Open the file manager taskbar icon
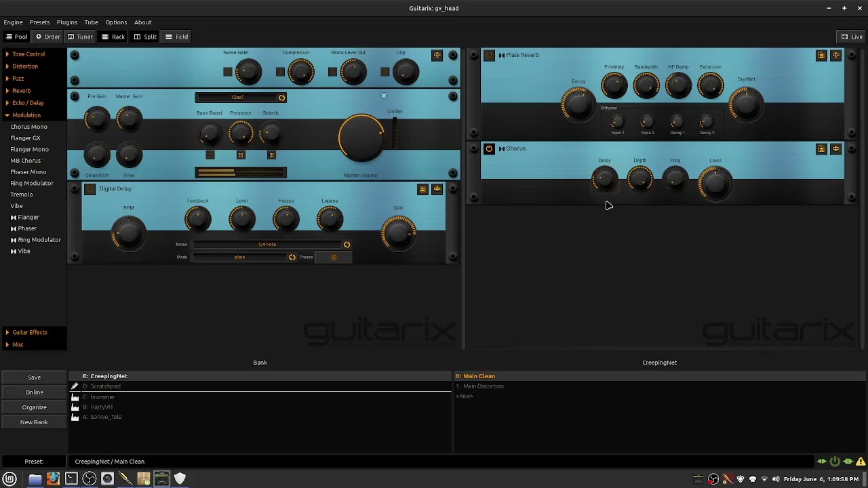Image resolution: width=868 pixels, height=488 pixels. click(x=35, y=479)
